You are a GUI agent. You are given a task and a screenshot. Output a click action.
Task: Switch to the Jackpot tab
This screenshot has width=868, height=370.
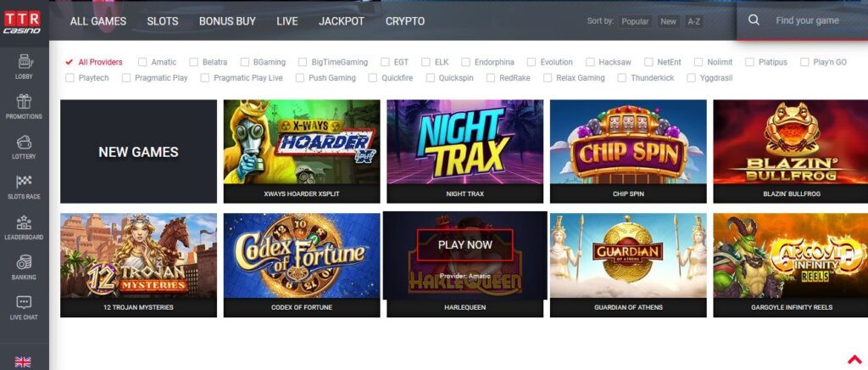[342, 21]
